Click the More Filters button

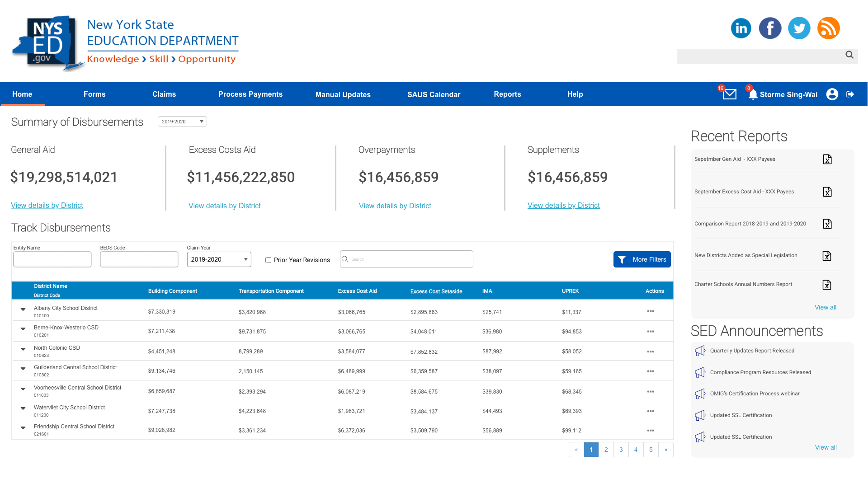[x=642, y=259]
